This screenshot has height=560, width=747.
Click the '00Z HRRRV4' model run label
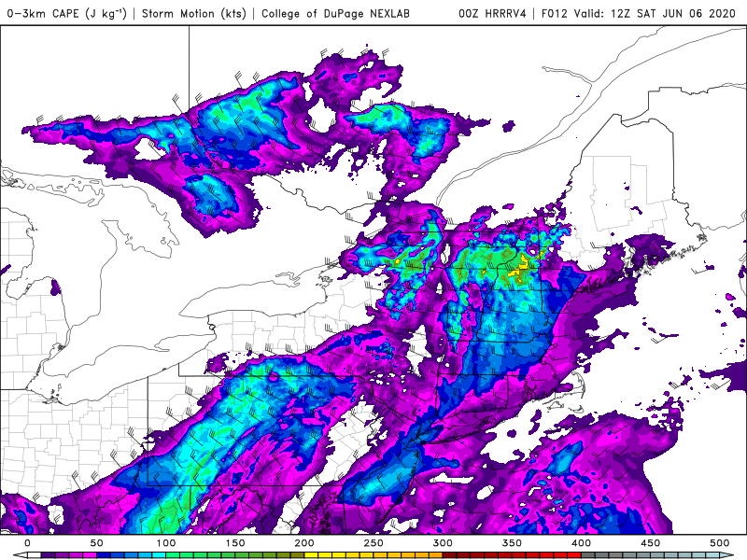click(492, 13)
